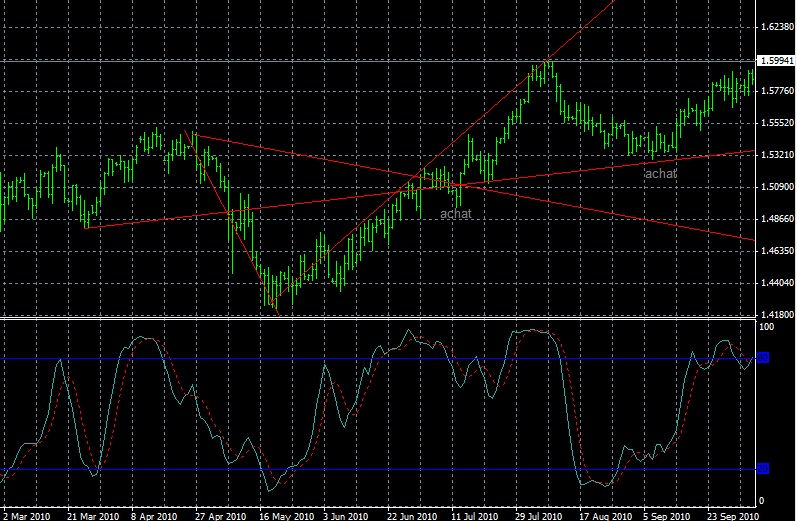The width and height of the screenshot is (797, 521).
Task: Click the 1.59941 current price label
Action: click(x=776, y=61)
